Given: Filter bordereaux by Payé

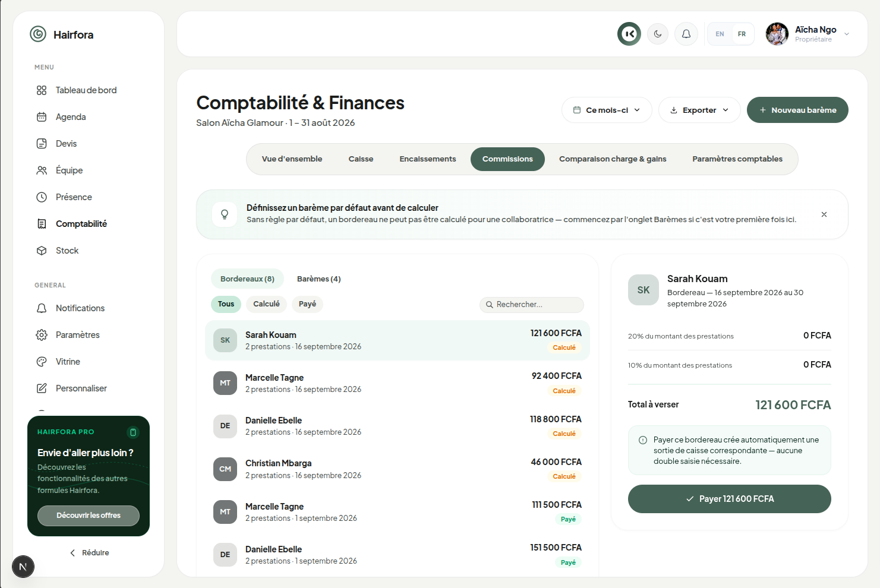Looking at the screenshot, I should 307,304.
